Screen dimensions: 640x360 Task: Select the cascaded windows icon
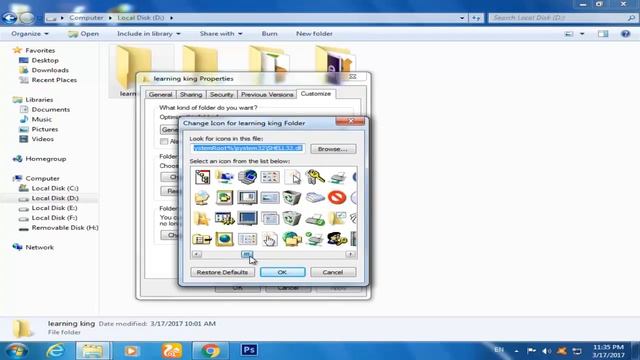269,218
